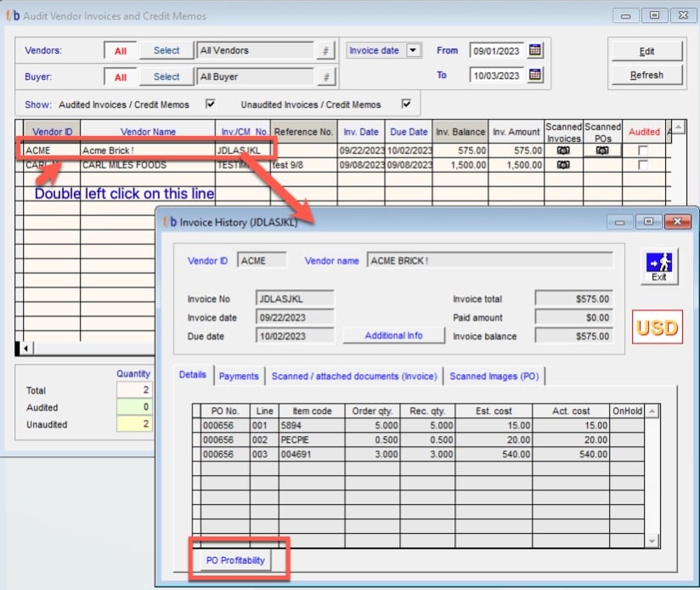Viewport: 700px width, 590px height.
Task: View scanned invoice for Carl Miles Foods
Action: [563, 165]
